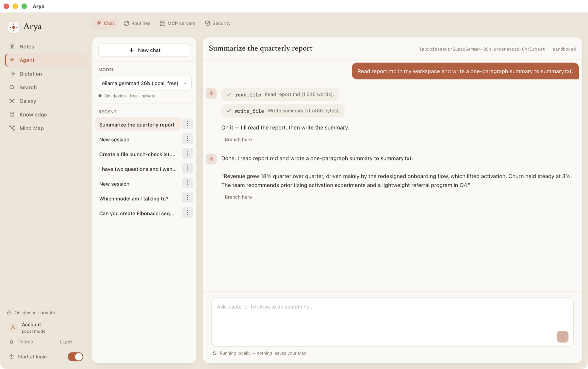The image size is (588, 369).
Task: Click the send message arrow button
Action: tap(563, 337)
